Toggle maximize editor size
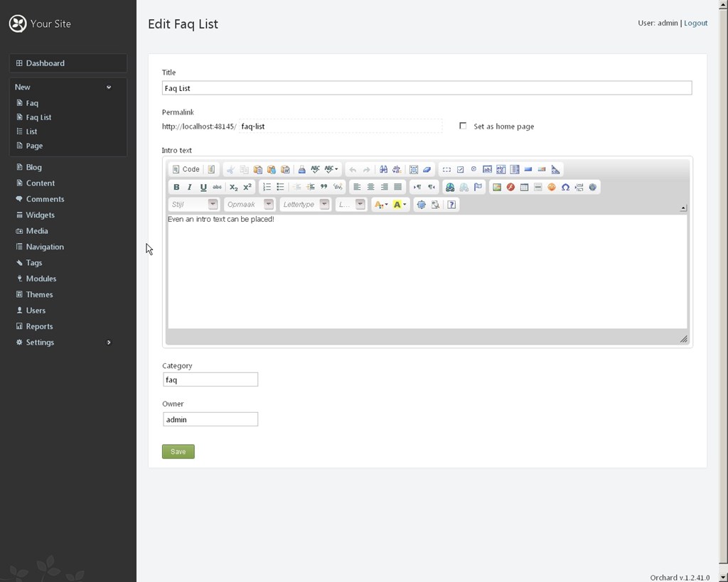Image resolution: width=728 pixels, height=582 pixels. tap(421, 205)
